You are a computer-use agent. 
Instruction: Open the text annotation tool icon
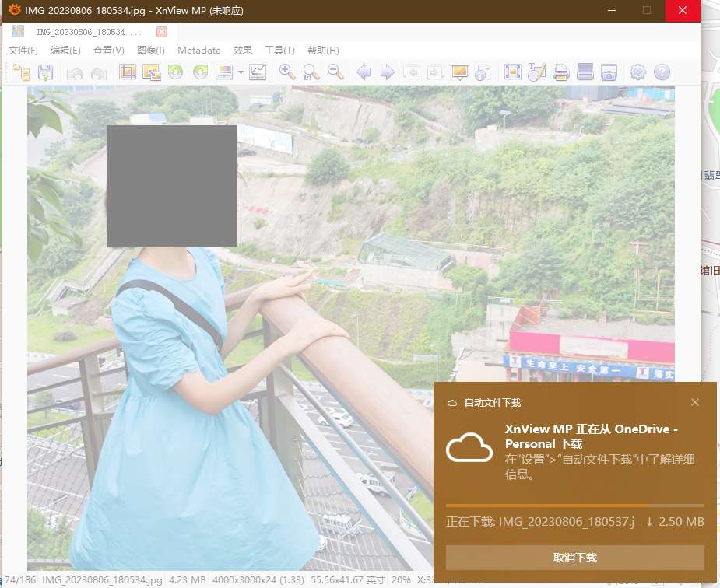[536, 72]
